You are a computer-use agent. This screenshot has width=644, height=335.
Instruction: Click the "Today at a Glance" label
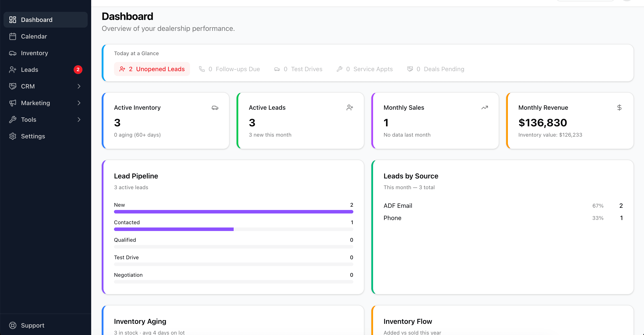[136, 53]
